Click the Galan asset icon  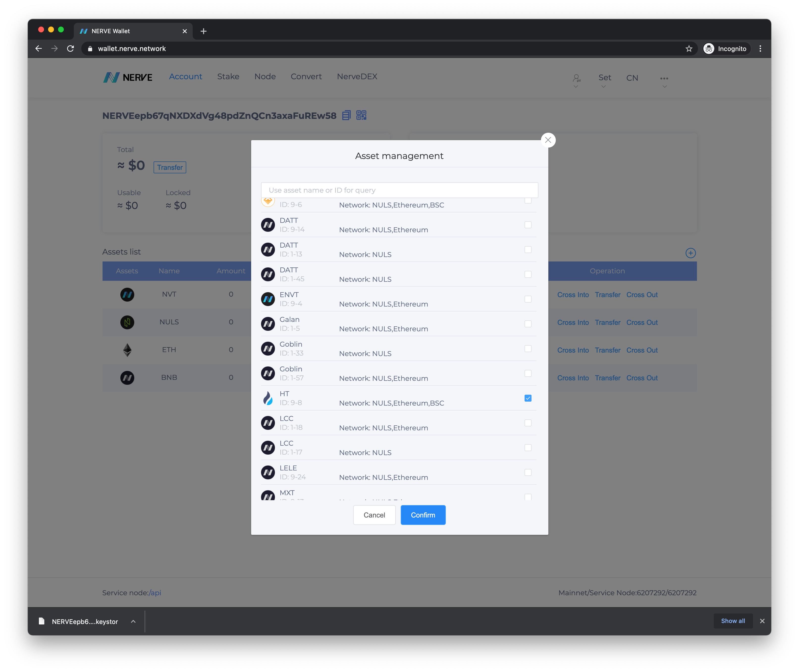click(268, 324)
